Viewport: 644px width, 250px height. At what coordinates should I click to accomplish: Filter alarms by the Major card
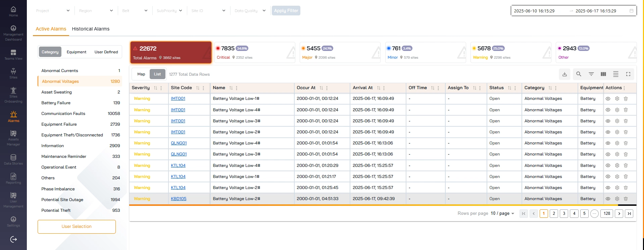click(x=340, y=52)
